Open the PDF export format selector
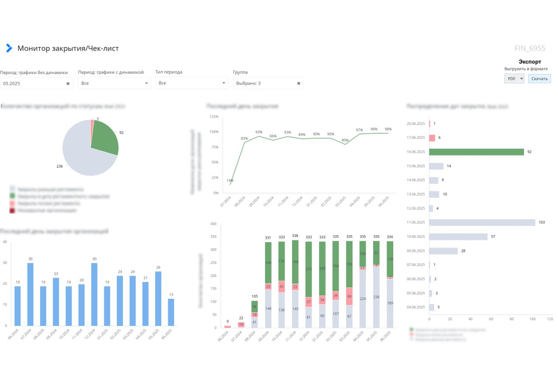 514,79
